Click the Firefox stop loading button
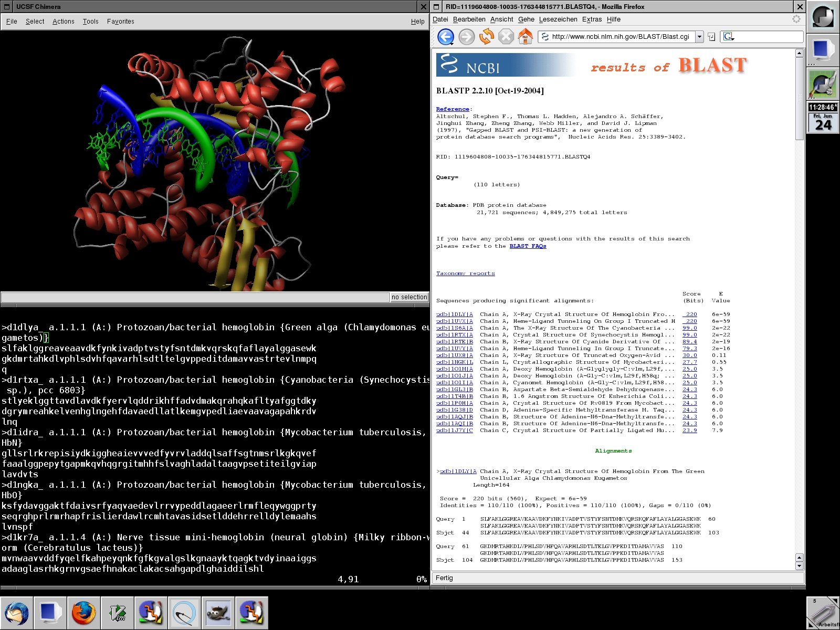This screenshot has height=630, width=840. coord(506,37)
